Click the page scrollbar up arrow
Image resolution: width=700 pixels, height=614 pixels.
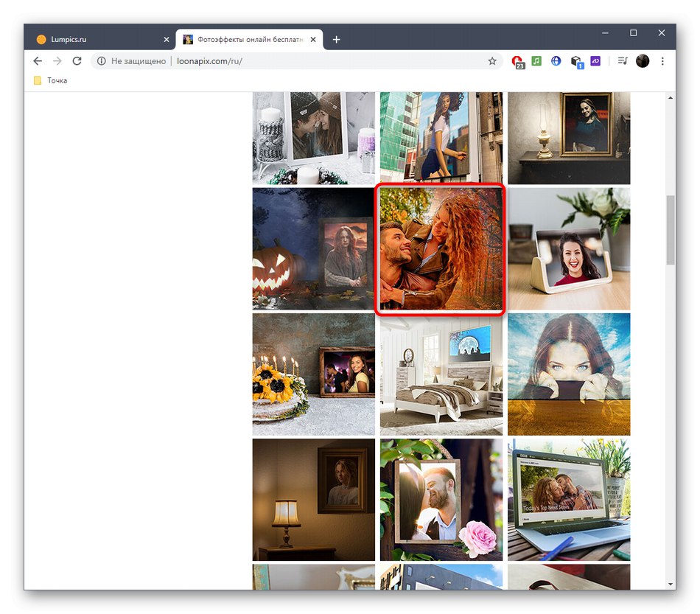point(671,98)
